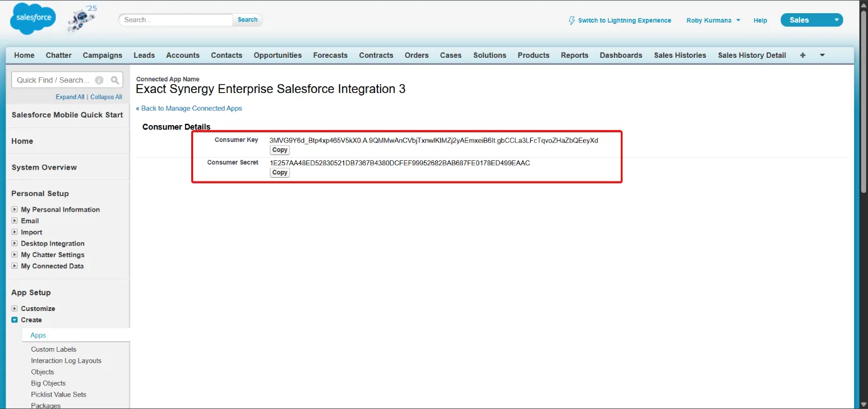868x409 pixels.
Task: Click the Consumer Key string value
Action: [434, 140]
